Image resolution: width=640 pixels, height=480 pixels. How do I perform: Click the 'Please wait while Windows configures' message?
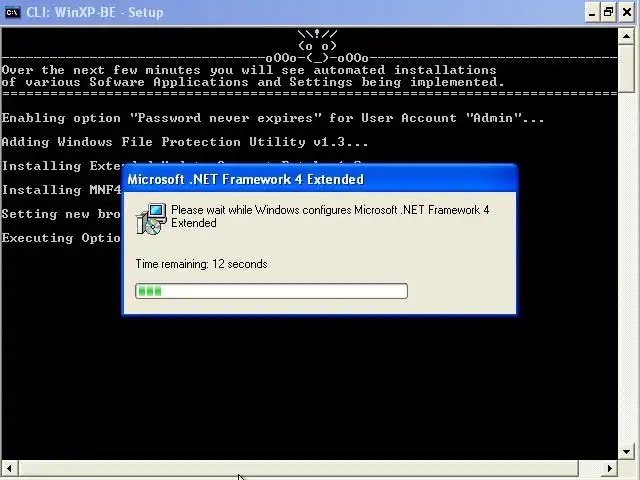[330, 216]
